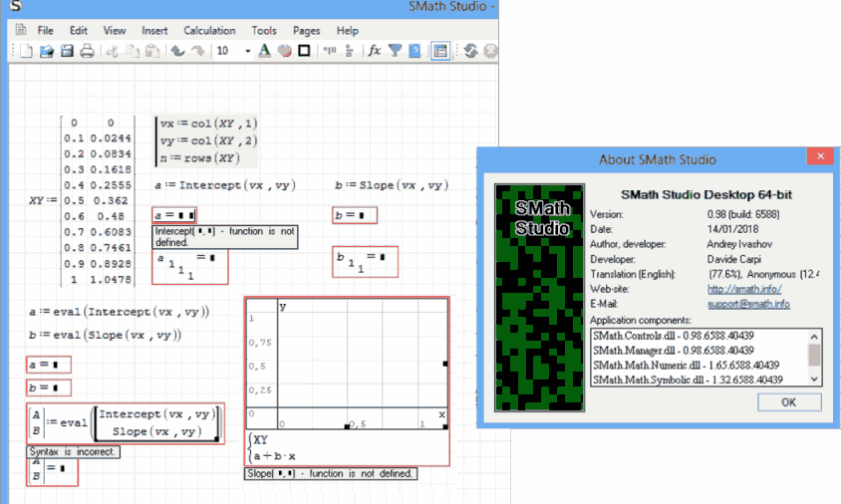Open the insert function fx icon
The width and height of the screenshot is (841, 504).
(375, 51)
